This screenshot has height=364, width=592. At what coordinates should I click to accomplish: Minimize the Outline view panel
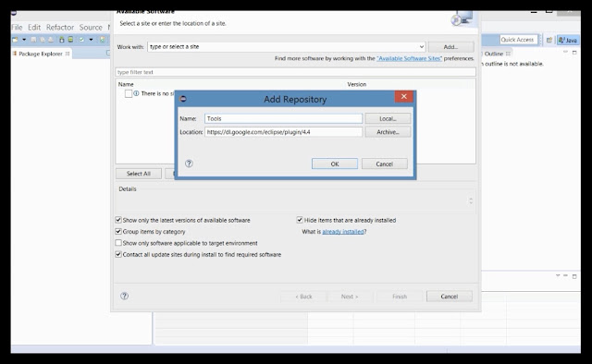pyautogui.click(x=565, y=52)
